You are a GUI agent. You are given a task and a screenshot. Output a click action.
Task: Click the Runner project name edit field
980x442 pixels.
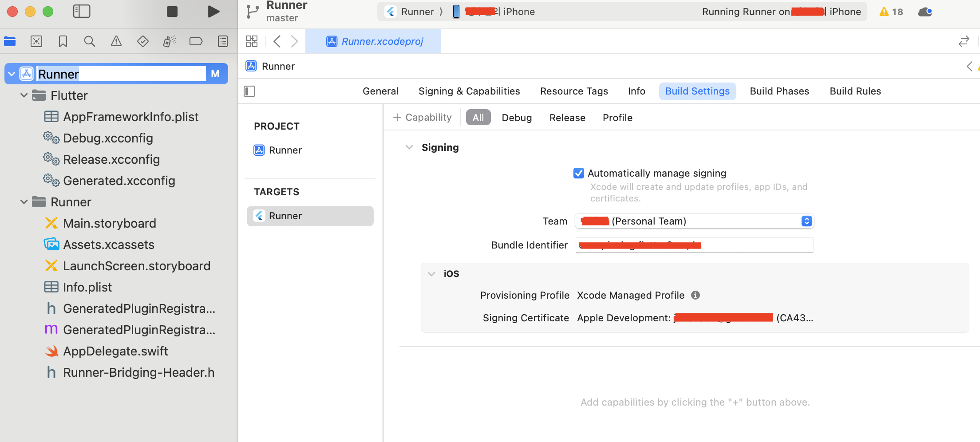click(x=121, y=74)
